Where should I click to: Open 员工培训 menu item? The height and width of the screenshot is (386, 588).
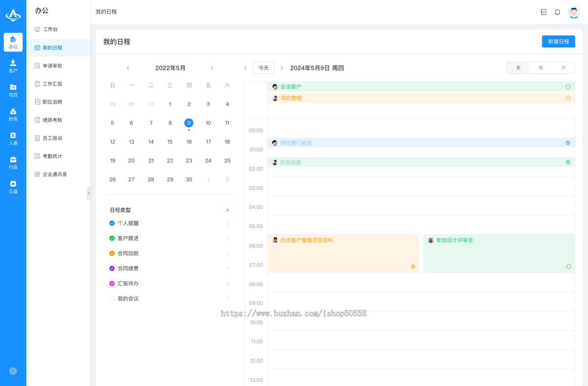click(x=58, y=138)
